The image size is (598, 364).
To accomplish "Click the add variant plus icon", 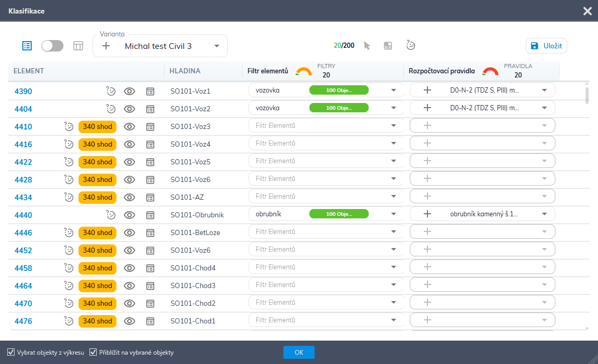I will pyautogui.click(x=106, y=46).
